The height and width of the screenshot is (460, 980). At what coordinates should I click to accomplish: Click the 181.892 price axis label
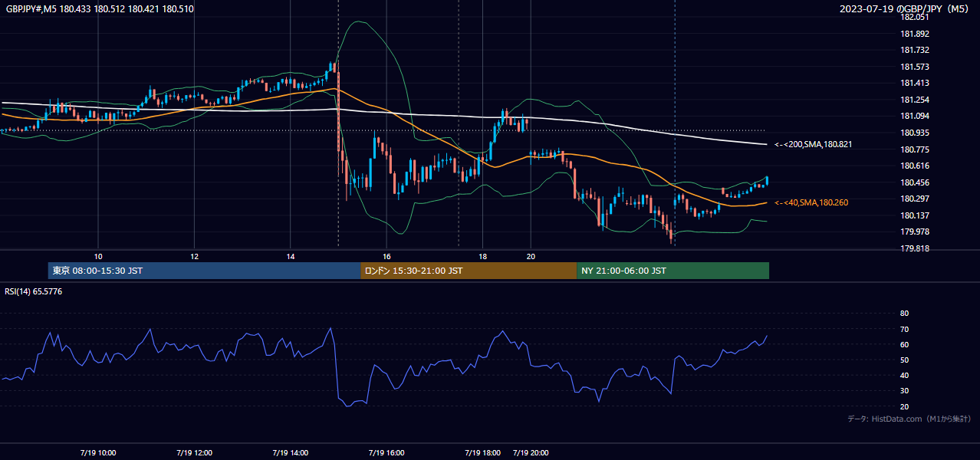tap(916, 34)
